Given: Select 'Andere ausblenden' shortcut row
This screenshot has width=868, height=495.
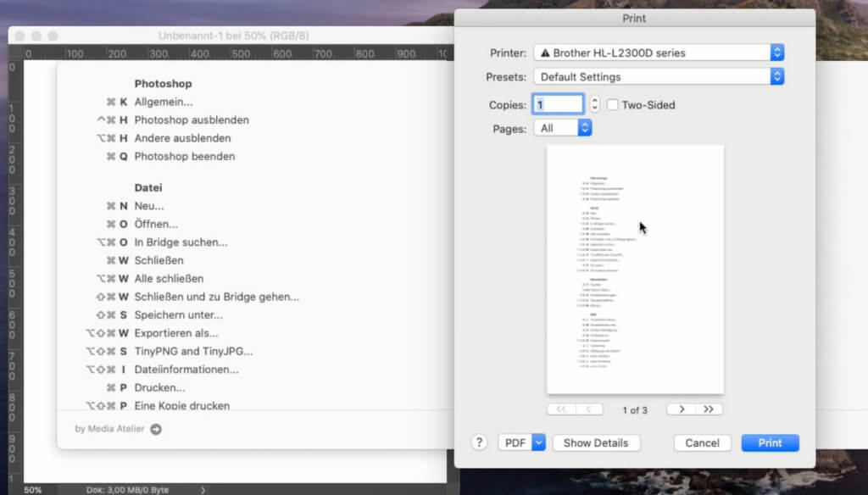Looking at the screenshot, I should point(164,138).
